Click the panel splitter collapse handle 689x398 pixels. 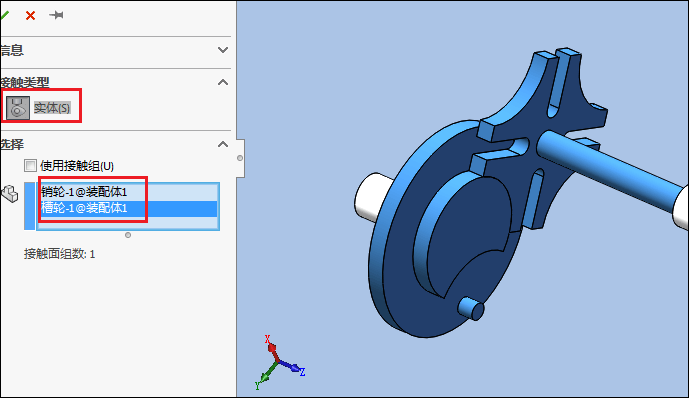[x=240, y=158]
